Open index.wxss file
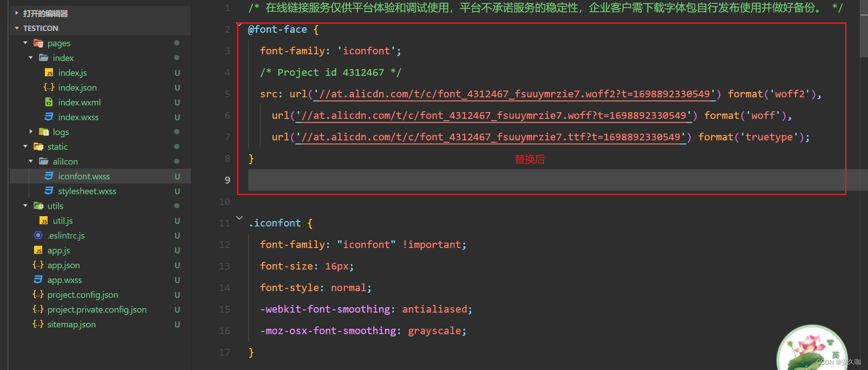 [78, 117]
